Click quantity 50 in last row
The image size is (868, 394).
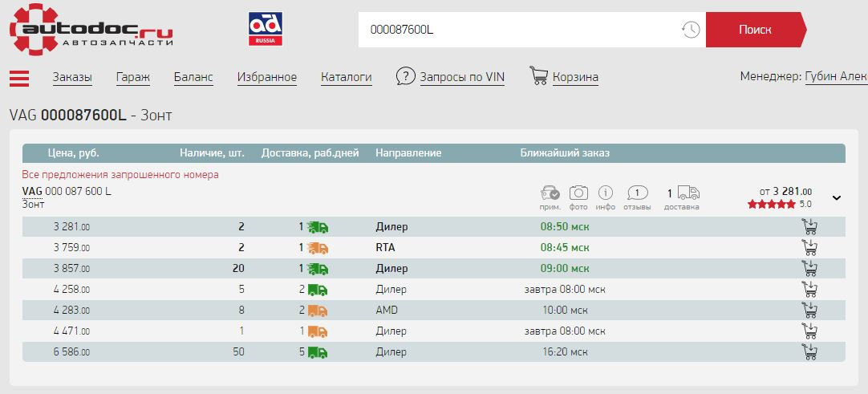238,352
